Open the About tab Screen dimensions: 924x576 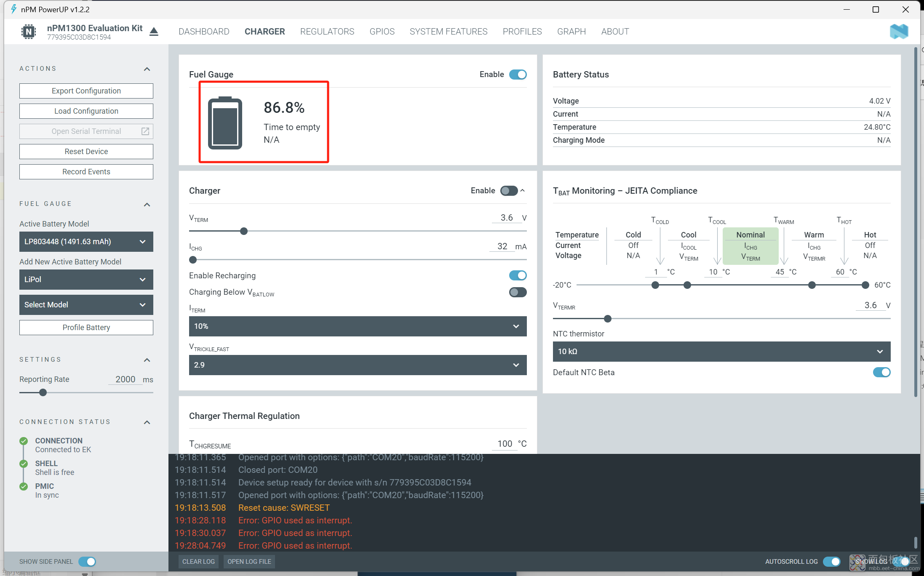(615, 32)
